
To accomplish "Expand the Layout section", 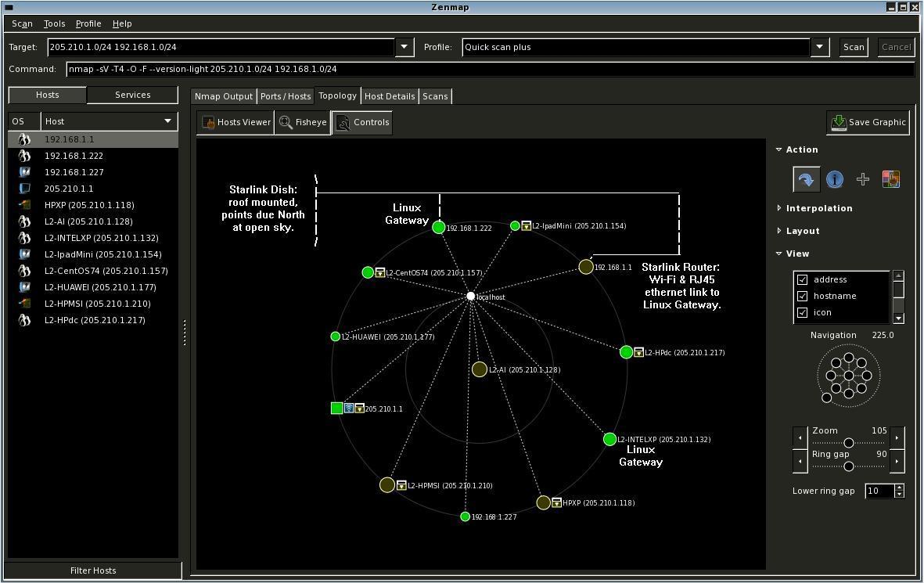I will [x=779, y=231].
